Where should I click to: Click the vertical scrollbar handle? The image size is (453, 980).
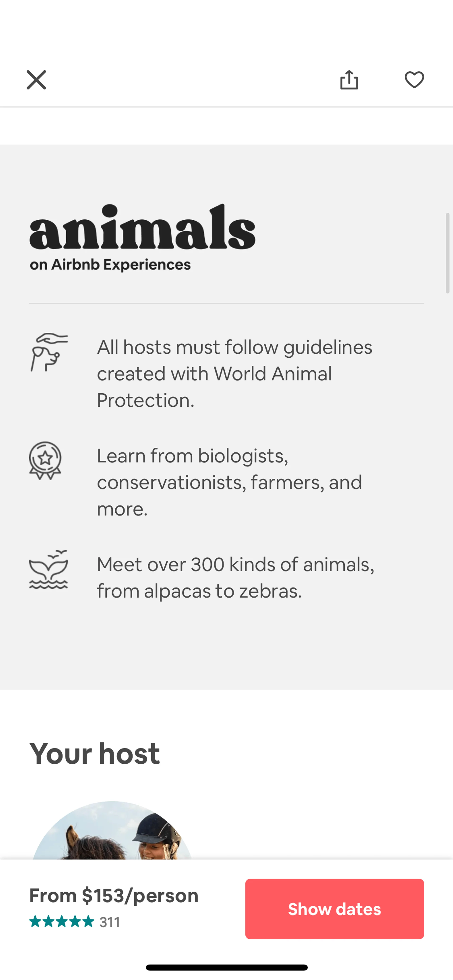(448, 253)
